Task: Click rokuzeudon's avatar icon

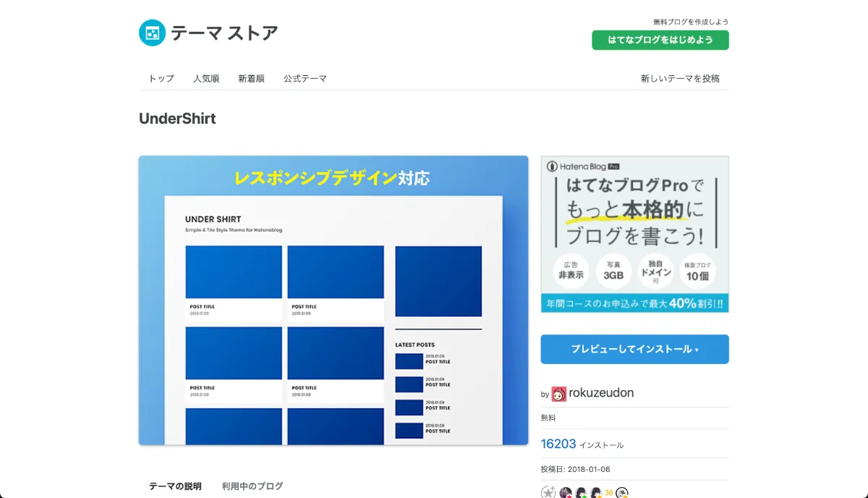Action: tap(559, 394)
